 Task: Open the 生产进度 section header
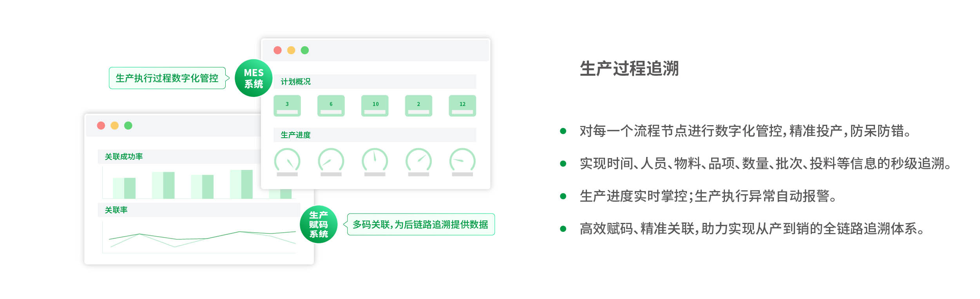296,135
